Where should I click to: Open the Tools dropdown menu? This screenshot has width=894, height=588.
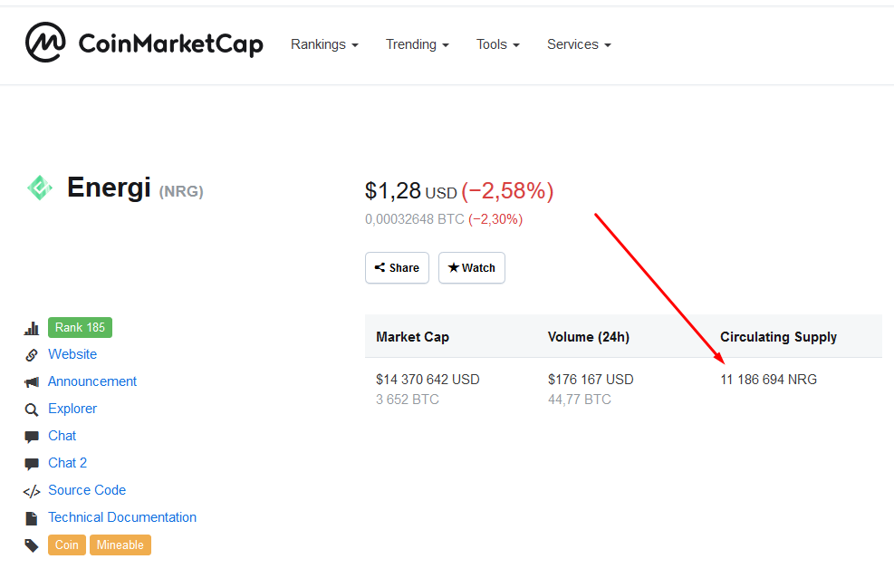pos(498,44)
